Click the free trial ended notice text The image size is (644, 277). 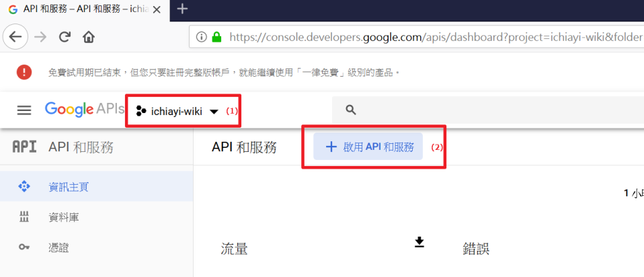[224, 73]
